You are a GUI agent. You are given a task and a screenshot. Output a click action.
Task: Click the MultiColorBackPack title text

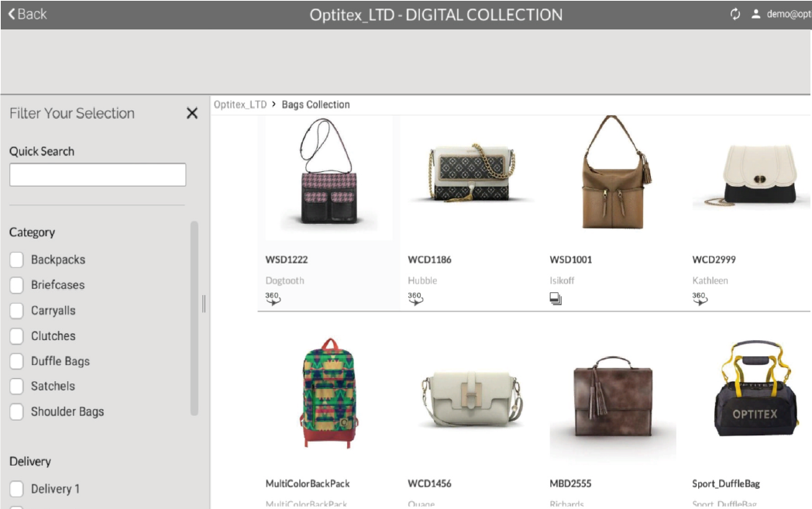pyautogui.click(x=308, y=483)
